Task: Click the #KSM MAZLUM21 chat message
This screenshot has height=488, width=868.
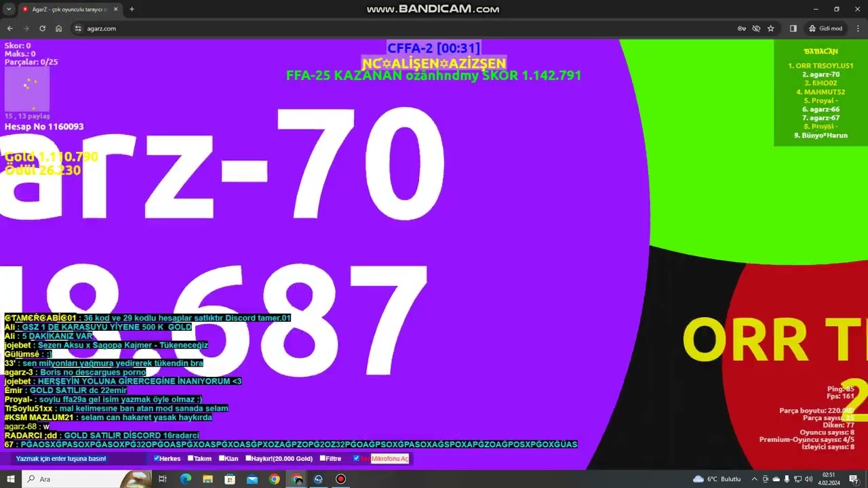Action: point(108,418)
